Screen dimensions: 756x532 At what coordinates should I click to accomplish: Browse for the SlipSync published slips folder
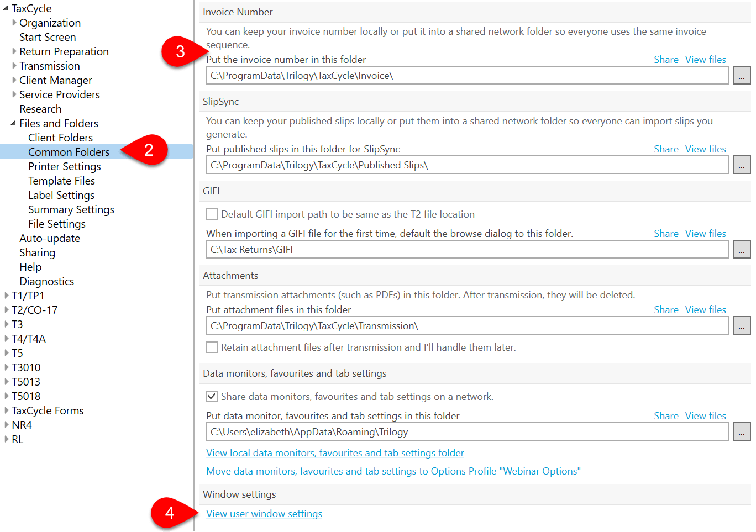tap(742, 165)
